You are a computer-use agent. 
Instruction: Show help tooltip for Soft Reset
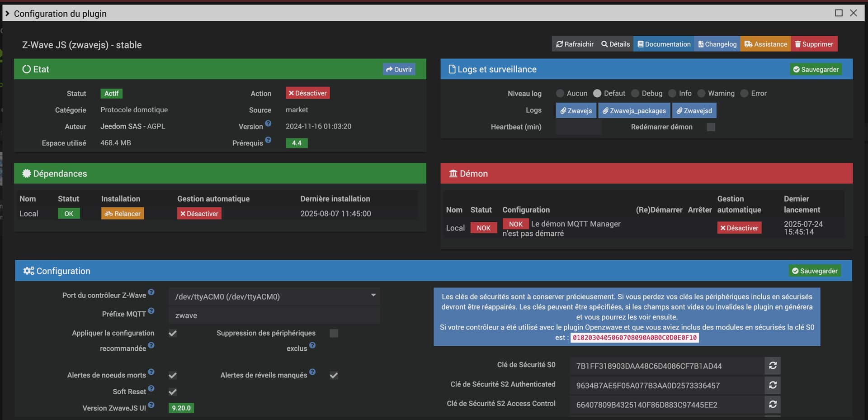(x=151, y=389)
